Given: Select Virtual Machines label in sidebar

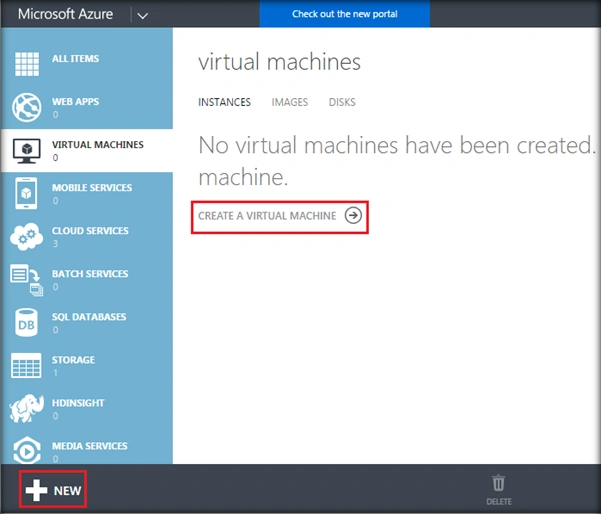Looking at the screenshot, I should (x=98, y=145).
